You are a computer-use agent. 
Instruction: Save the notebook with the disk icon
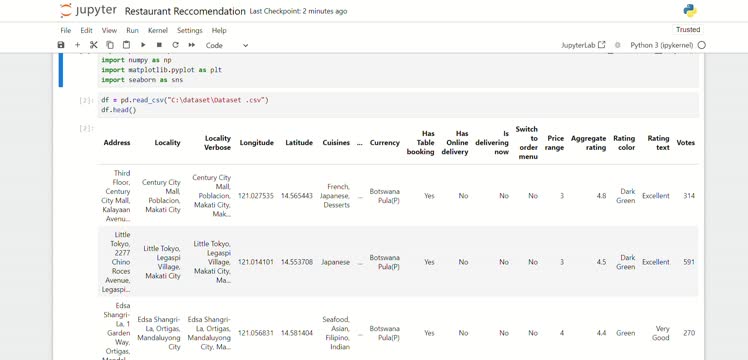click(61, 45)
